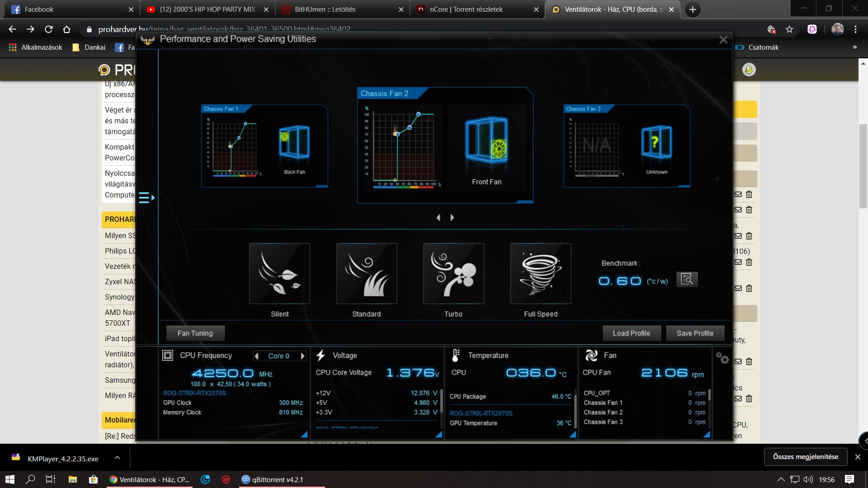Open the Windows Start menu
This screenshot has height=488, width=868.
pos(10,479)
